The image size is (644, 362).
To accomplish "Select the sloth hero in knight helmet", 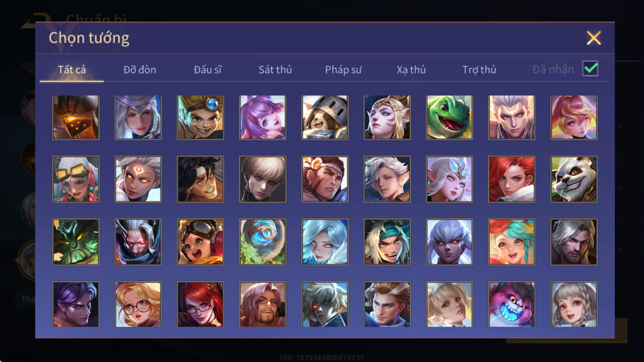I will tap(325, 117).
